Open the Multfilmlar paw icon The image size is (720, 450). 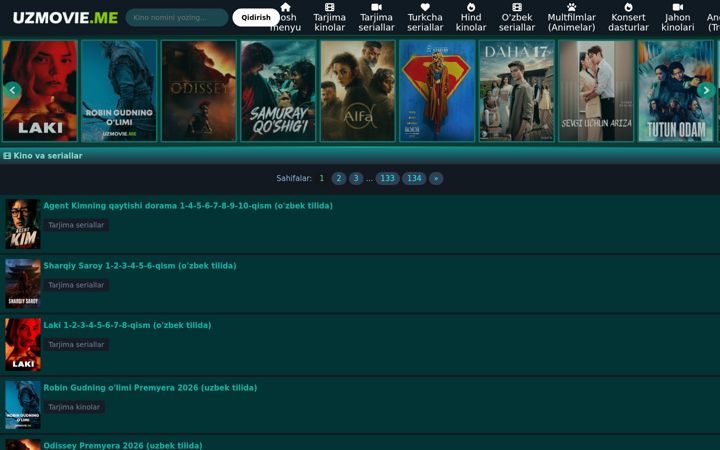(x=571, y=7)
